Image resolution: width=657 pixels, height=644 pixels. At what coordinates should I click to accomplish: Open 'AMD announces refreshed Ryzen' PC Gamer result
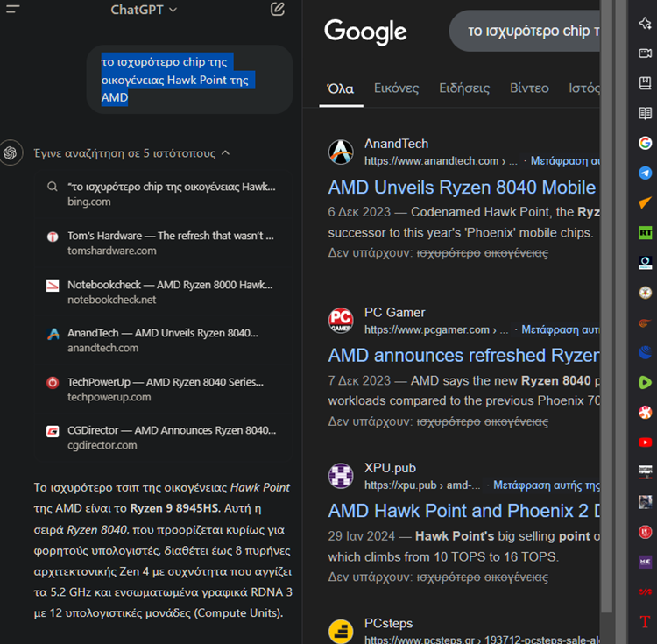click(x=463, y=356)
